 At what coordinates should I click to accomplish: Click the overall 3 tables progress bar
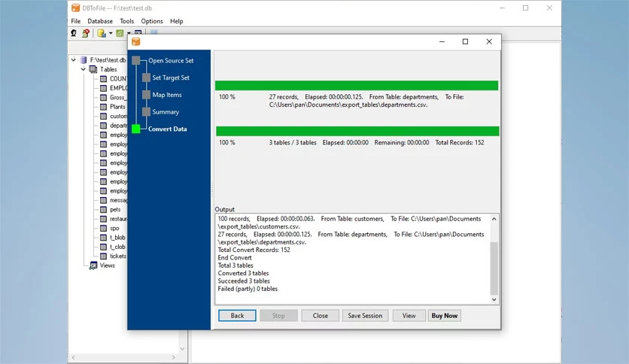(x=357, y=131)
